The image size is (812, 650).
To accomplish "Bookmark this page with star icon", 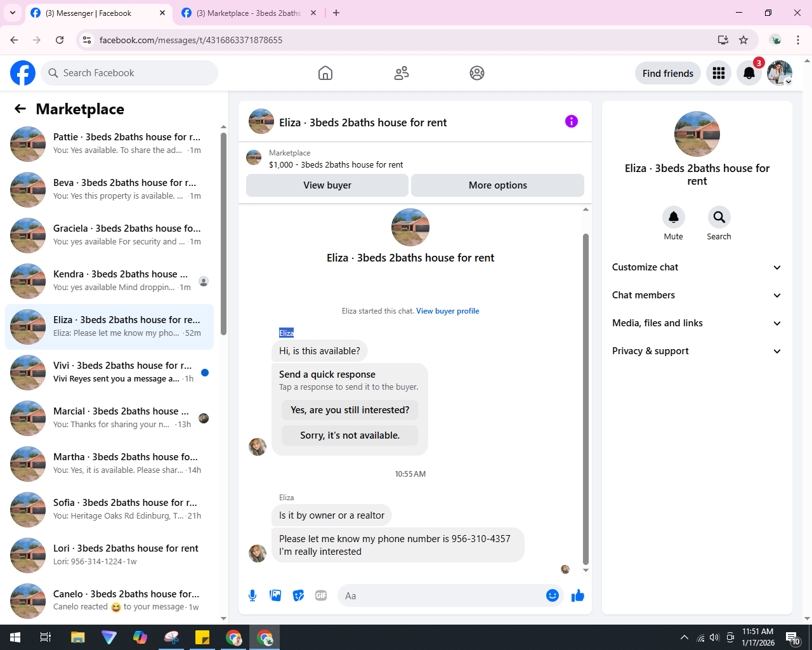I will (x=743, y=40).
